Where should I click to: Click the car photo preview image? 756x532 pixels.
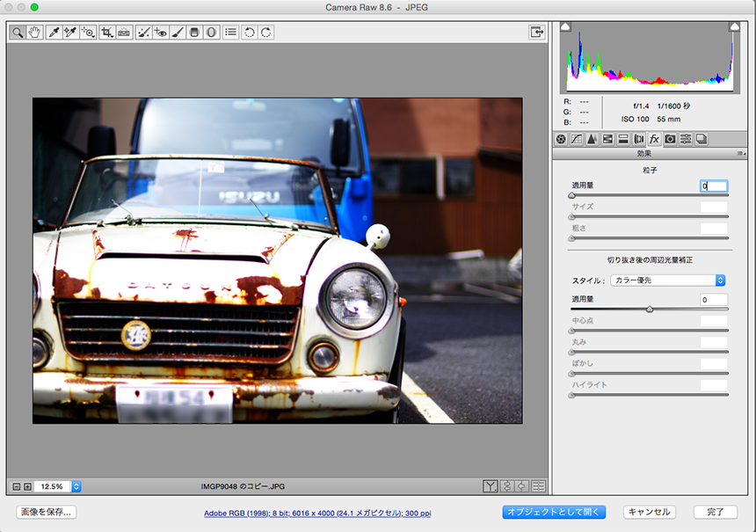(x=277, y=261)
